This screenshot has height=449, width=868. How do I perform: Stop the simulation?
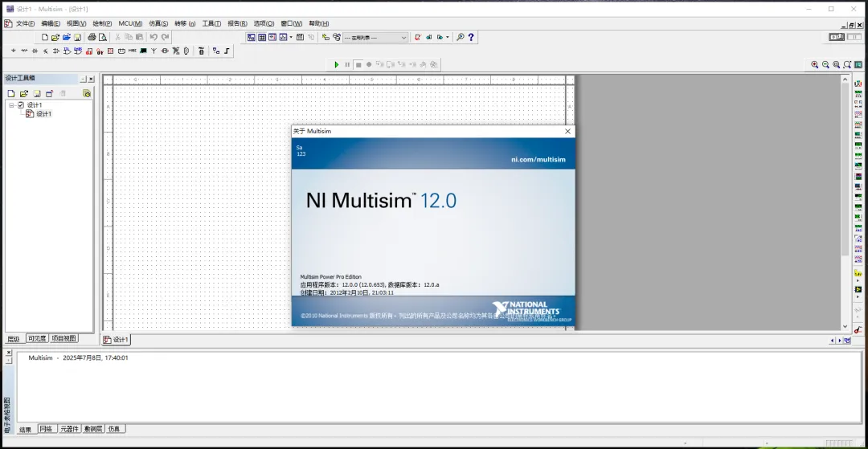coord(358,65)
